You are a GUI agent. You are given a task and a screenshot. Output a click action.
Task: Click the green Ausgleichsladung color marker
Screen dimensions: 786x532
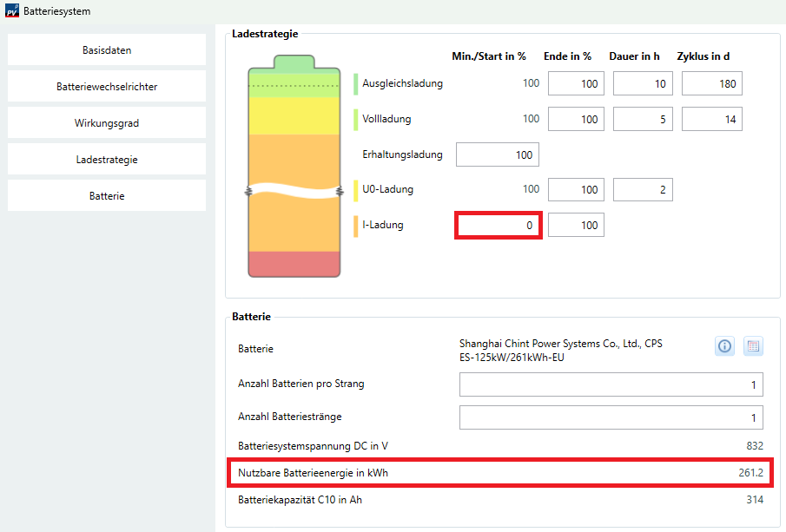coord(356,84)
